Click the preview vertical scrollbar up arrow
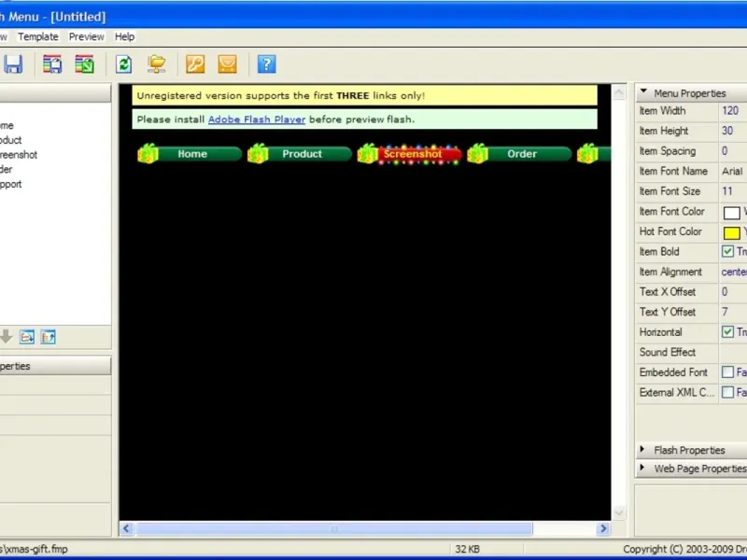Viewport: 747px width, 560px height. [x=619, y=91]
